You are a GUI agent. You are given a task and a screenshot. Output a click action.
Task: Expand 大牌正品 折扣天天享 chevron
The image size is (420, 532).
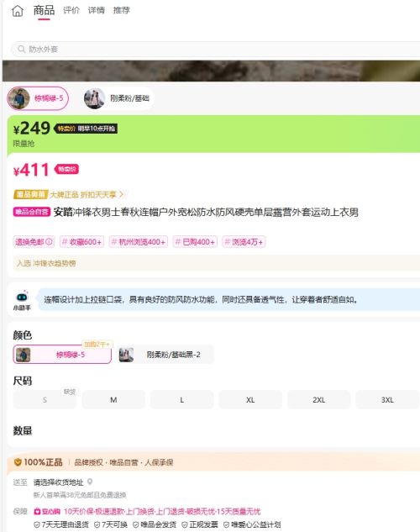tap(121, 194)
